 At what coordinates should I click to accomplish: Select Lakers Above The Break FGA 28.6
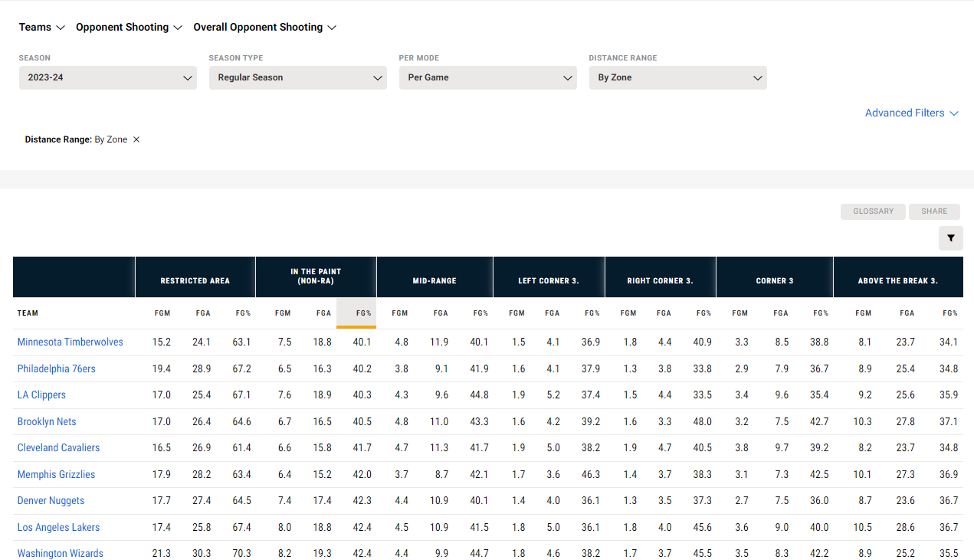(906, 528)
